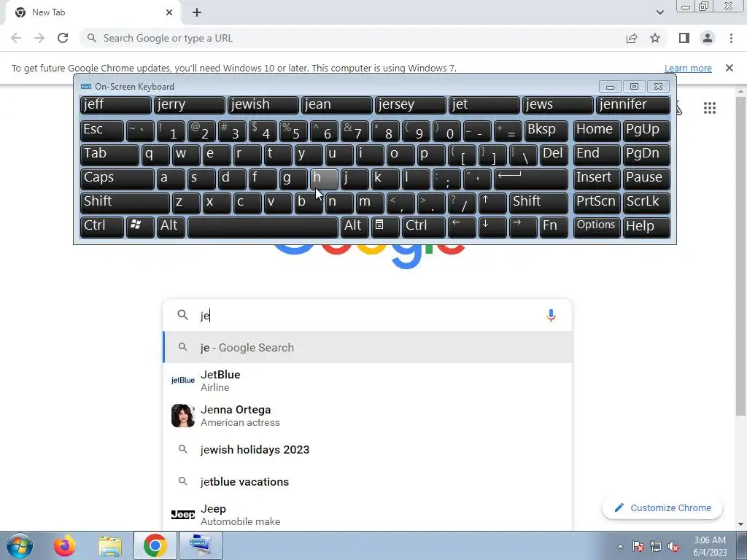Image resolution: width=747 pixels, height=560 pixels.
Task: Bookmark this tab with the star icon
Action: 656,38
